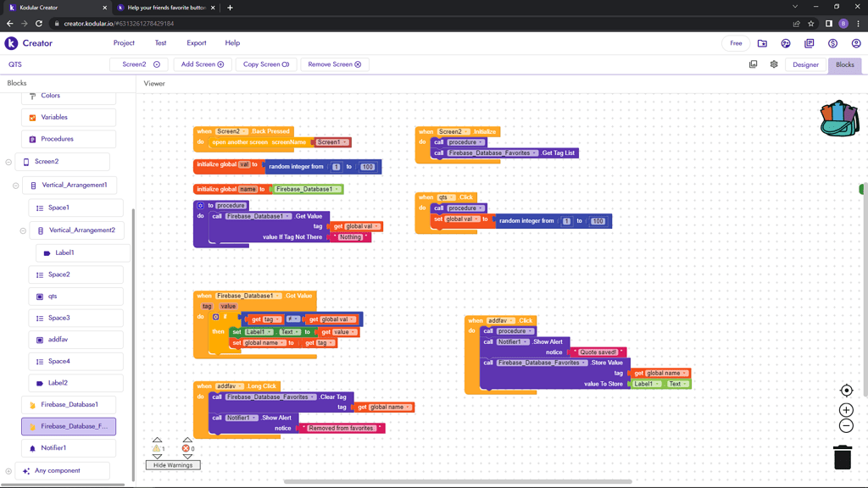Click the zoom out minus button
This screenshot has height=488, width=868.
coord(845,425)
